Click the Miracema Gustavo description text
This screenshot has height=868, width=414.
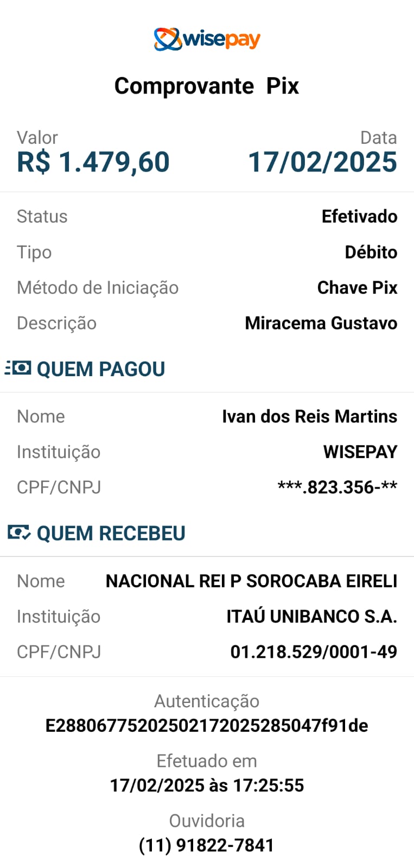[321, 323]
